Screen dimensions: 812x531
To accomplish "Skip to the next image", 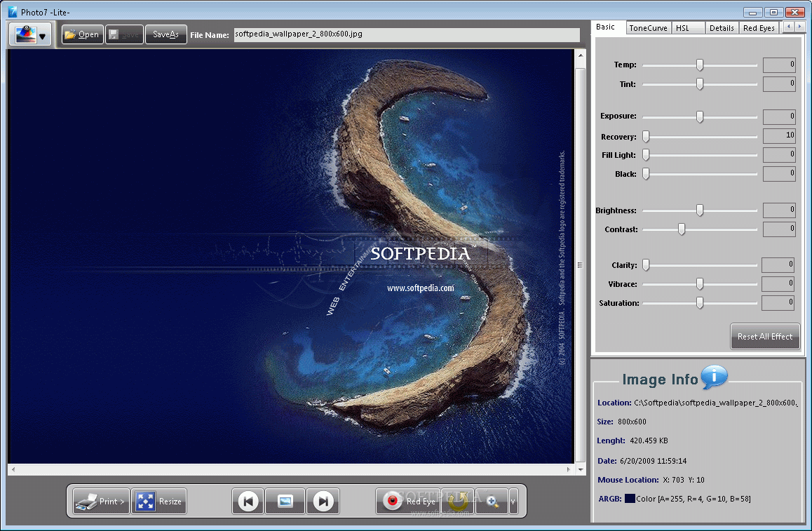I will [323, 501].
